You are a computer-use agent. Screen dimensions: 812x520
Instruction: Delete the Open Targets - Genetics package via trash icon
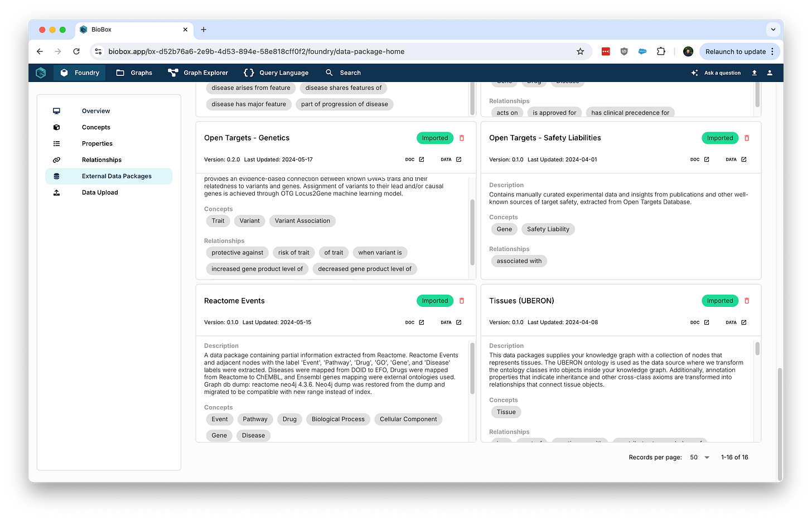pyautogui.click(x=461, y=138)
